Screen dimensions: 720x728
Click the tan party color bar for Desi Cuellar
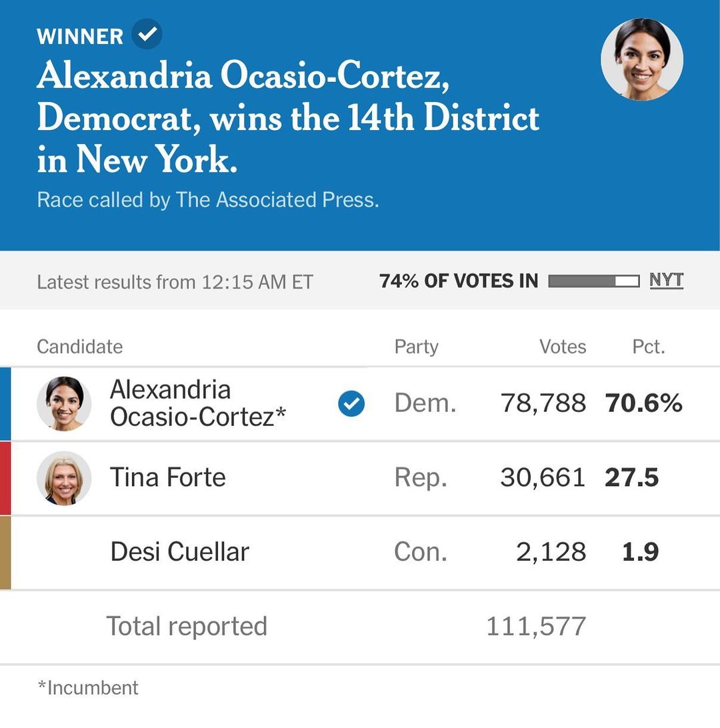tap(5, 553)
